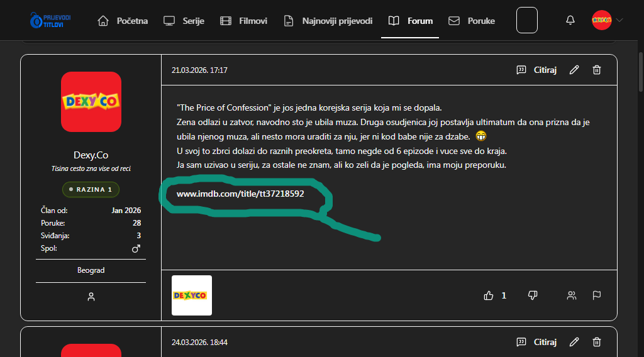Click the Poruke count 28
644x357 pixels.
[x=136, y=223]
